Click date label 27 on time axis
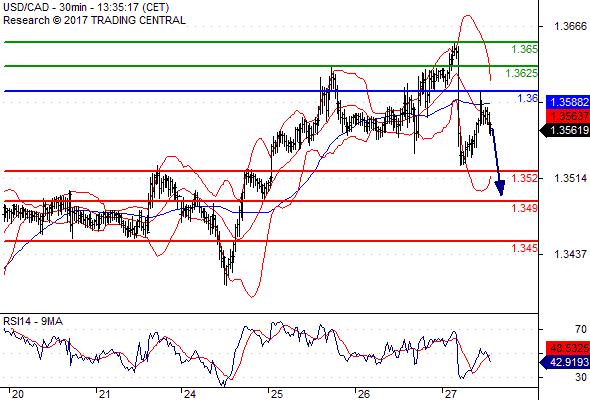Screen dimensions: 590x400 [x=450, y=394]
